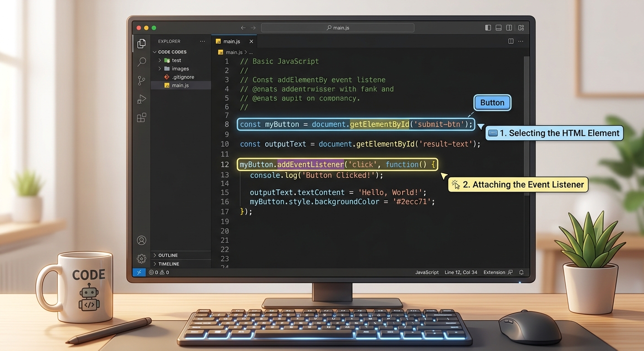
Task: Open the Explorer icon in the activity bar
Action: [141, 43]
